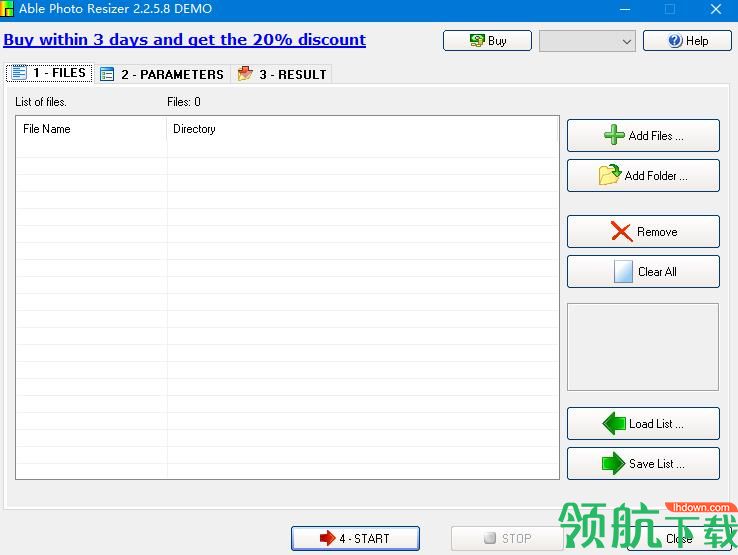Screen dimensions: 738x555
Task: Sort by the File Name column header
Action: point(91,129)
